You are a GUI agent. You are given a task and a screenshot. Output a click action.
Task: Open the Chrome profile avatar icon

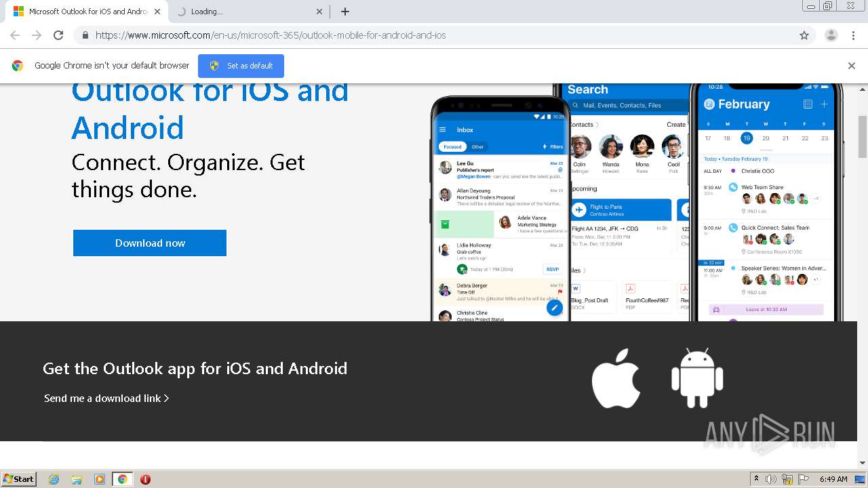831,35
